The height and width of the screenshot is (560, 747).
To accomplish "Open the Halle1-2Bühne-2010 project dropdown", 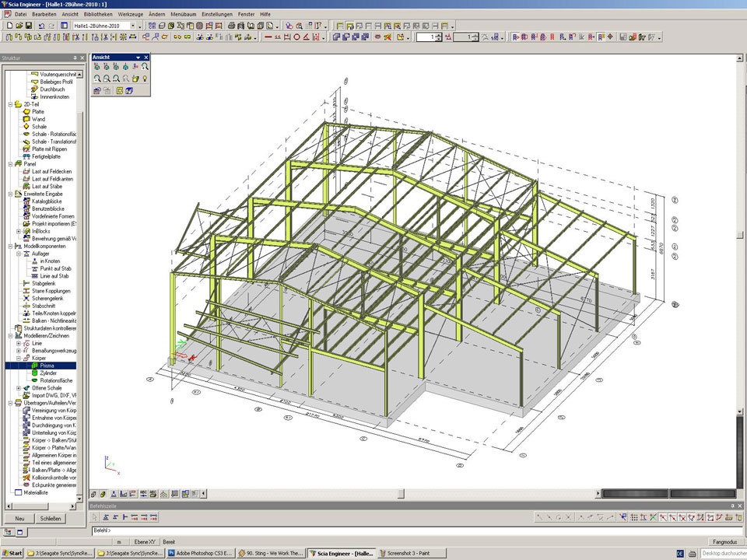I will click(132, 26).
